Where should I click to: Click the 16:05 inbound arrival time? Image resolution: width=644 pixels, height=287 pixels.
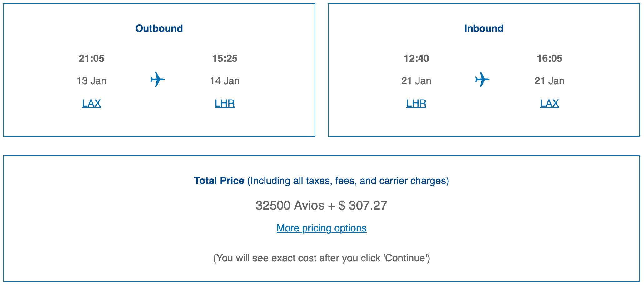coord(550,58)
